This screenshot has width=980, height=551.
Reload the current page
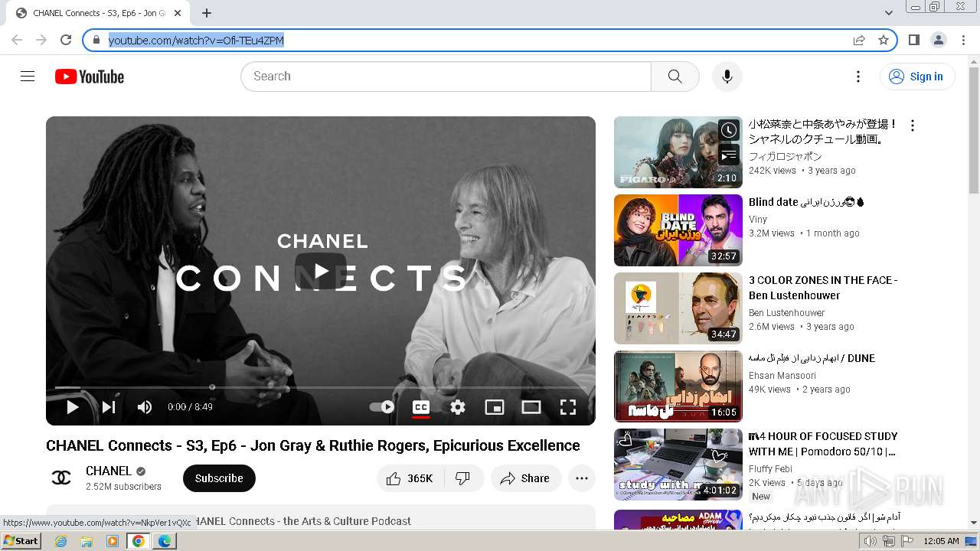point(66,40)
